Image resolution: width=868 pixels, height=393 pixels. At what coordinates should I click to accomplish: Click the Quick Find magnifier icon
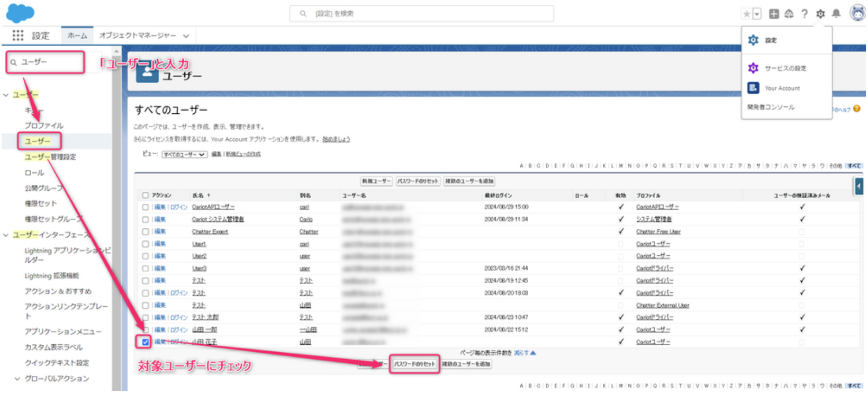tap(14, 62)
